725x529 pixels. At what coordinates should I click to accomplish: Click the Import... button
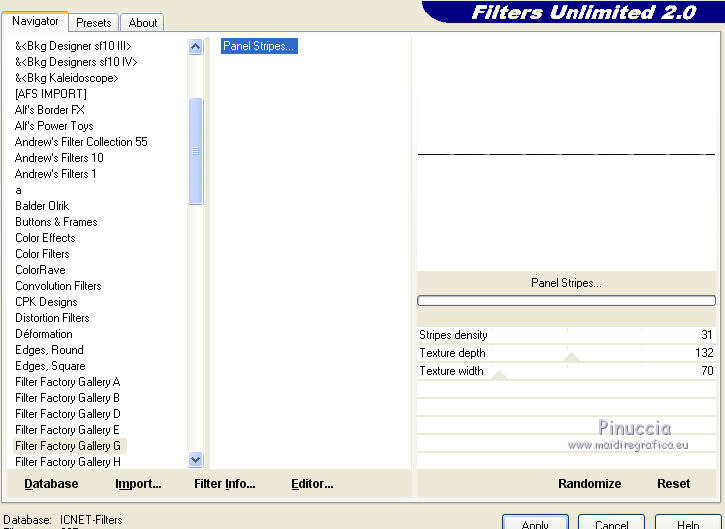pos(138,484)
